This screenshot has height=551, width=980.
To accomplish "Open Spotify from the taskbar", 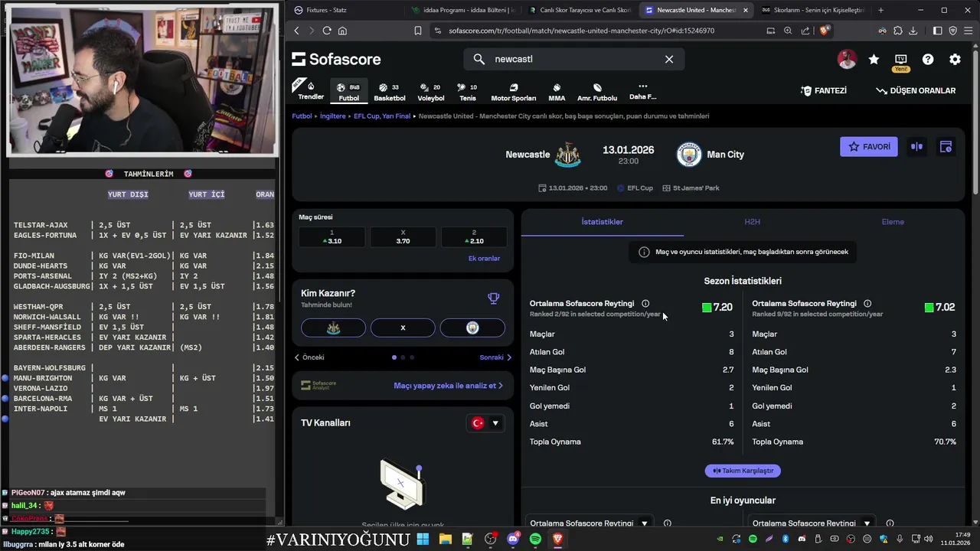I will tap(535, 540).
